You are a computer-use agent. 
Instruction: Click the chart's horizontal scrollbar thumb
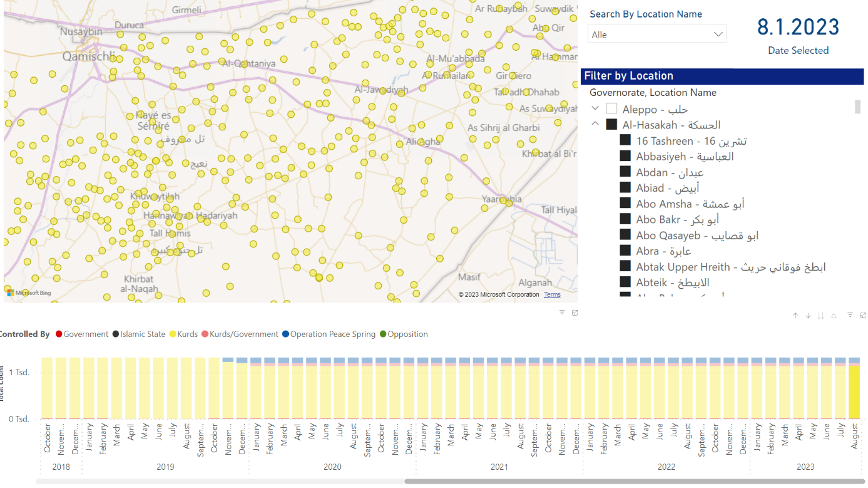634,481
